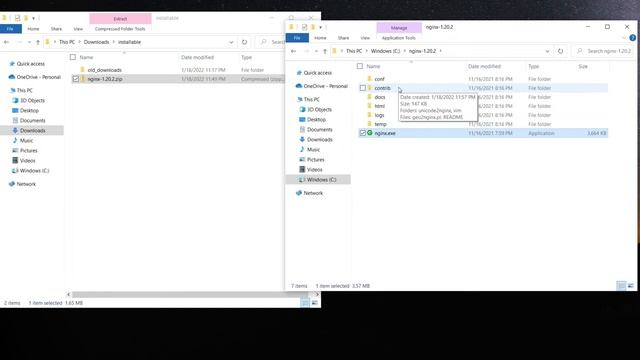Click horizontal scrollbar in installable window
The image size is (640, 360).
(190, 294)
